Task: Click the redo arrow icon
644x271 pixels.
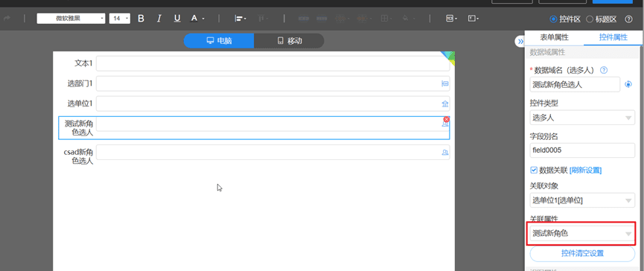Action: [x=6, y=19]
